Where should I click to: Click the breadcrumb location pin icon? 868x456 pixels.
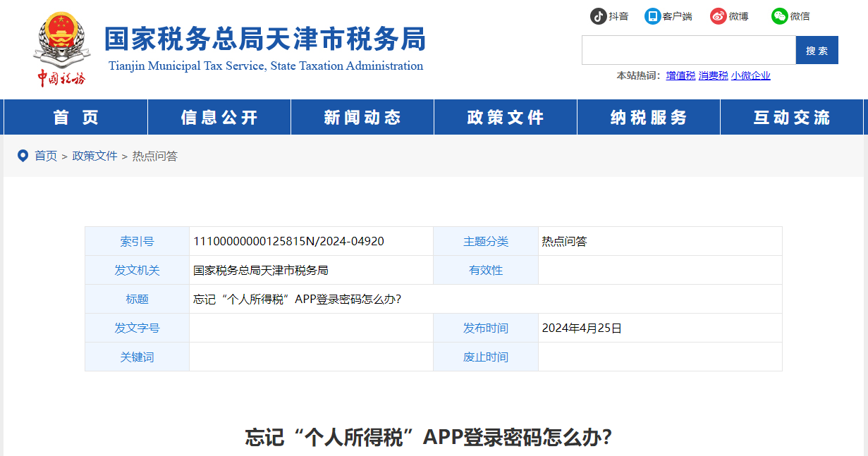coord(23,156)
